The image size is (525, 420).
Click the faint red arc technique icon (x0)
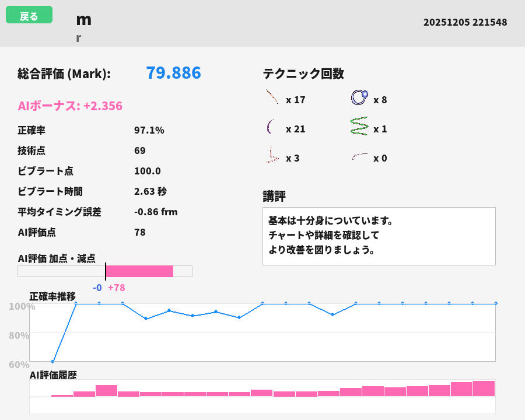point(359,156)
